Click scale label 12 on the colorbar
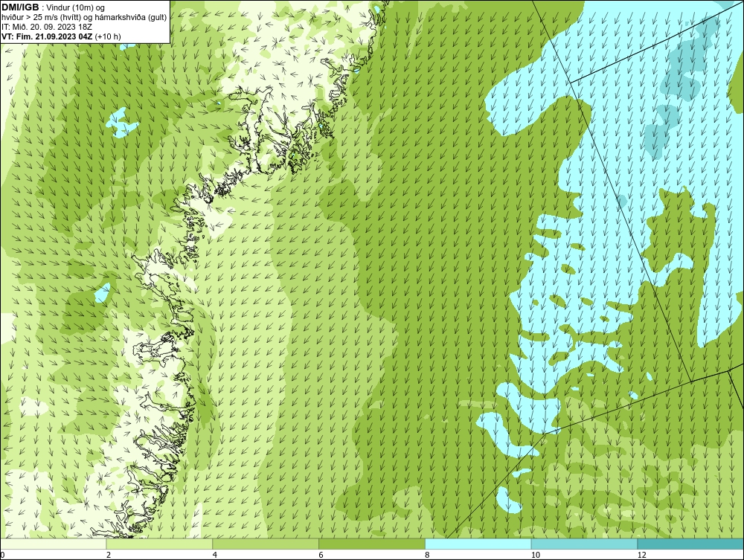744x560 pixels. click(x=641, y=555)
